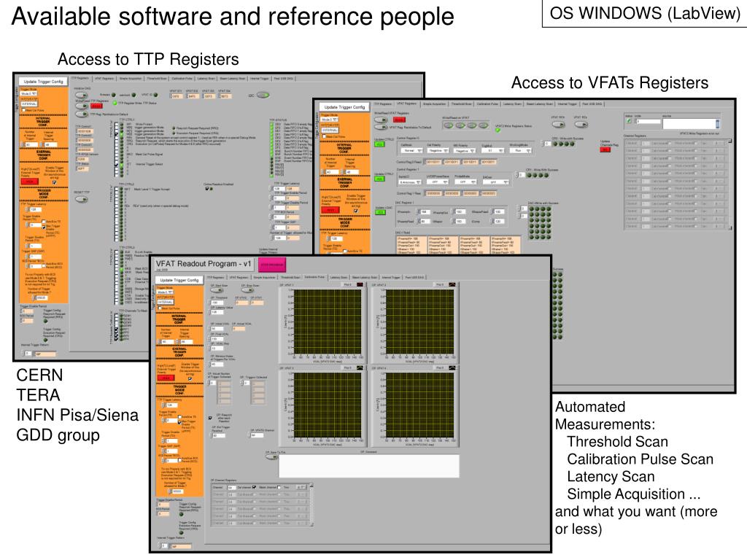Toggle the I2C switch in TTP window

click(x=263, y=96)
